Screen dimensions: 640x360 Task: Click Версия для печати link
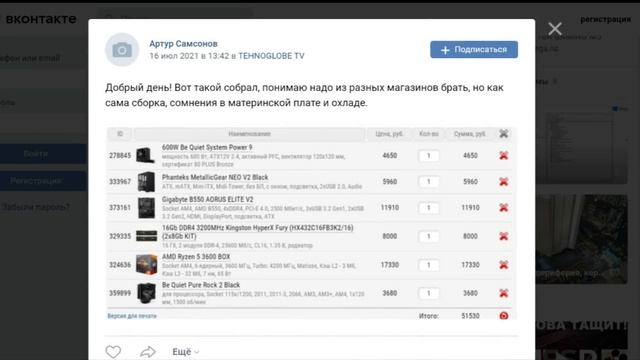click(x=132, y=316)
